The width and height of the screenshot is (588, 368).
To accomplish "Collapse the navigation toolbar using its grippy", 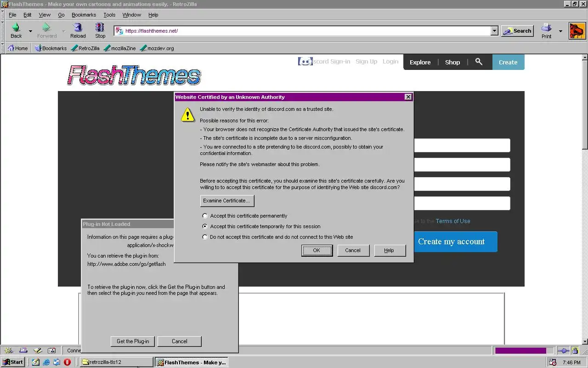I will pos(3,31).
